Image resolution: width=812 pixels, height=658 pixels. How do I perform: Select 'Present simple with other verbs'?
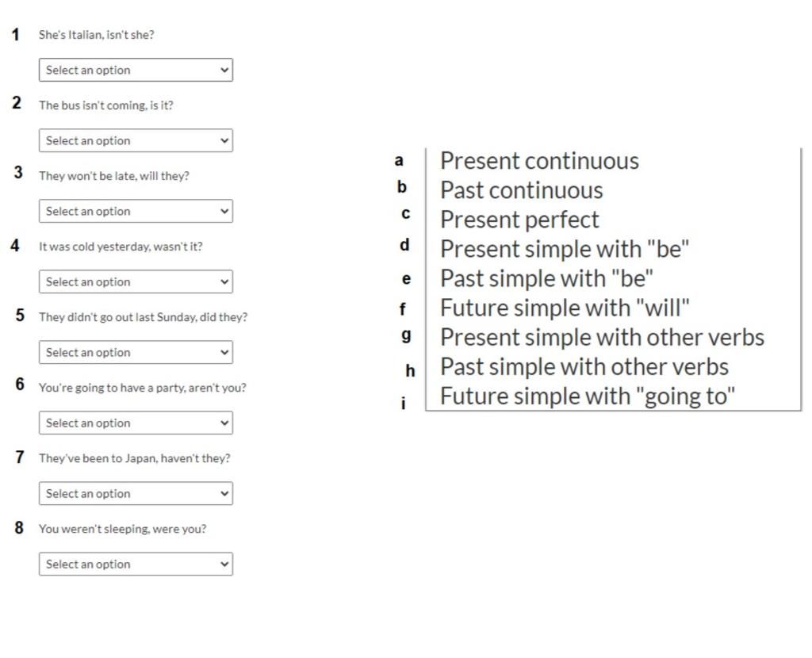[603, 338]
